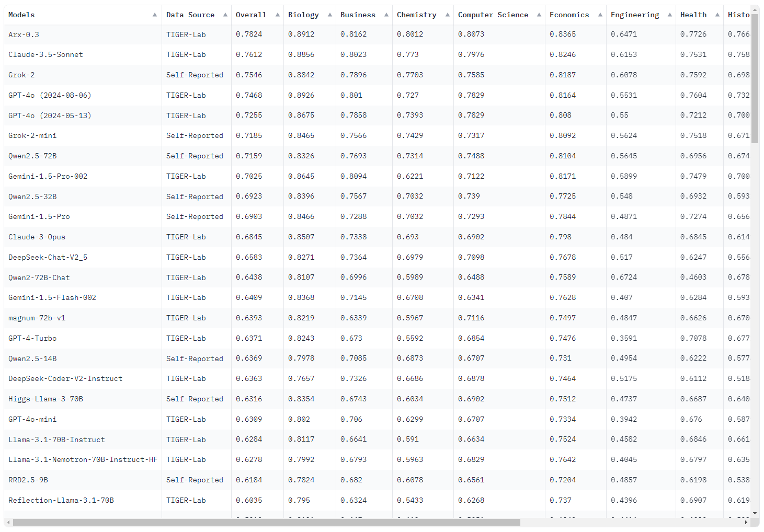
Task: Sort by the Business column arrow
Action: (x=386, y=15)
